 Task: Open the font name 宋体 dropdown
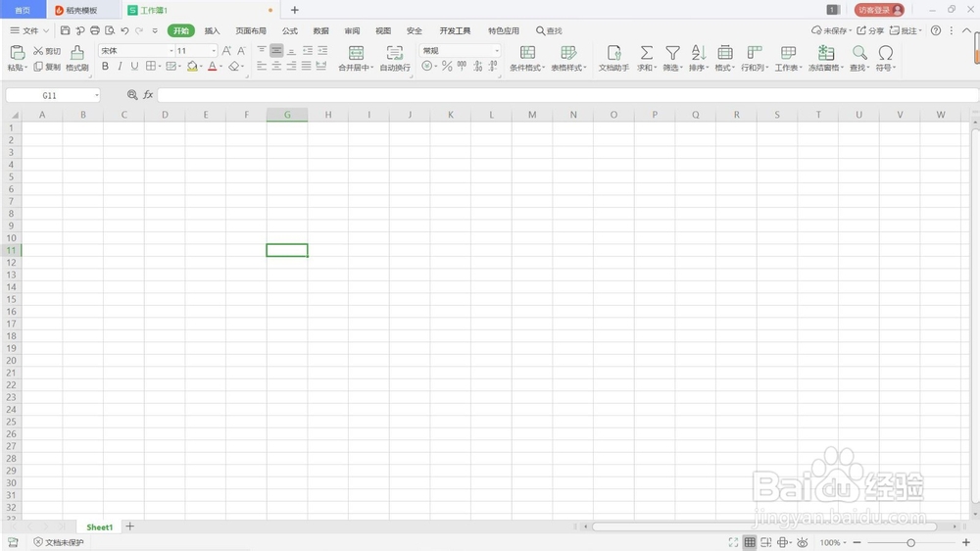pyautogui.click(x=171, y=51)
